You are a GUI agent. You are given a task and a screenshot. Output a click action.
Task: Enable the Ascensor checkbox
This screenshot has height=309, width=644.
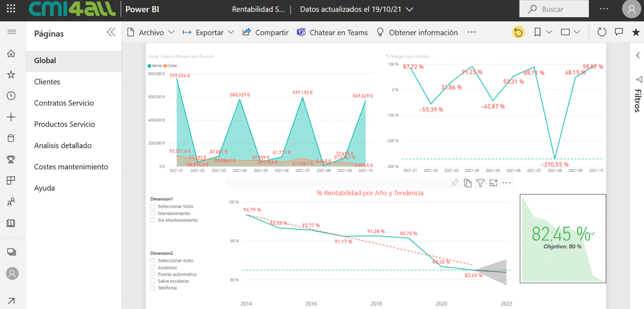pyautogui.click(x=153, y=267)
